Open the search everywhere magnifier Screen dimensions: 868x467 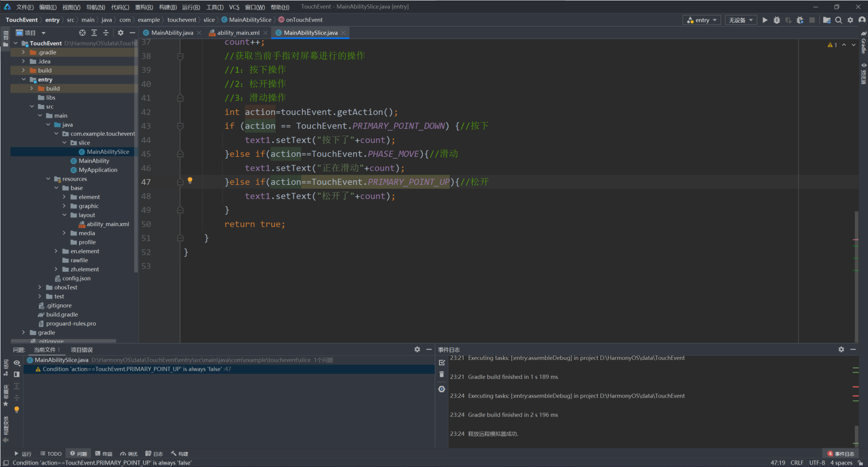tap(839, 20)
